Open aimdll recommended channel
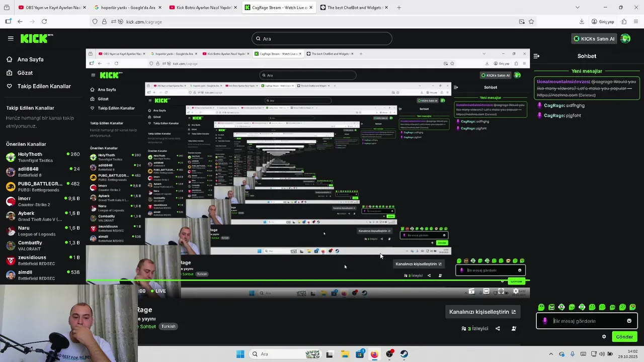The image size is (644, 362). [x=43, y=275]
